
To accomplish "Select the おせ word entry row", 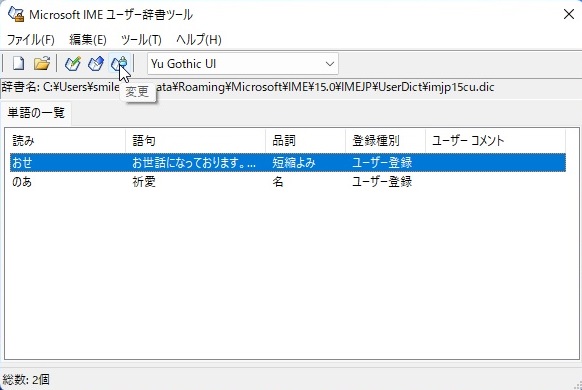I will pos(288,163).
